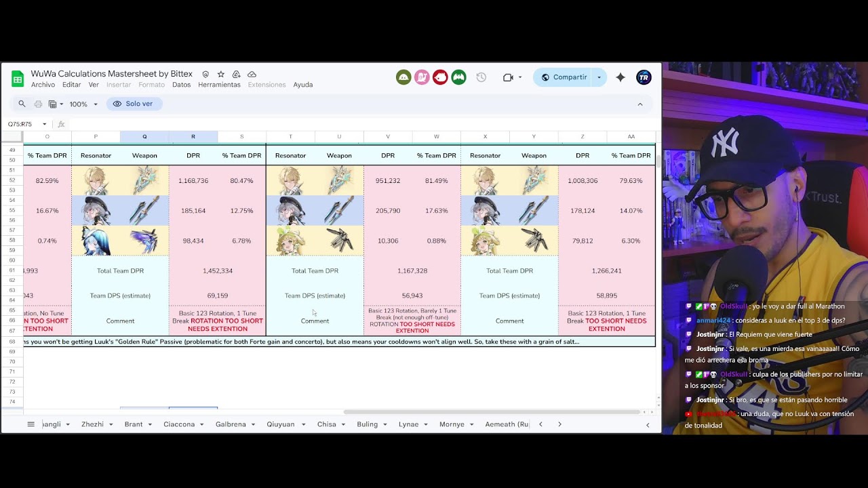
Task: Select column header R
Action: [193, 136]
